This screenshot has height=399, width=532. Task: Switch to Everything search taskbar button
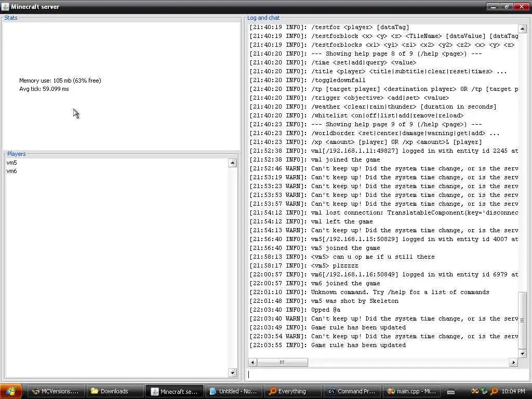click(x=292, y=391)
